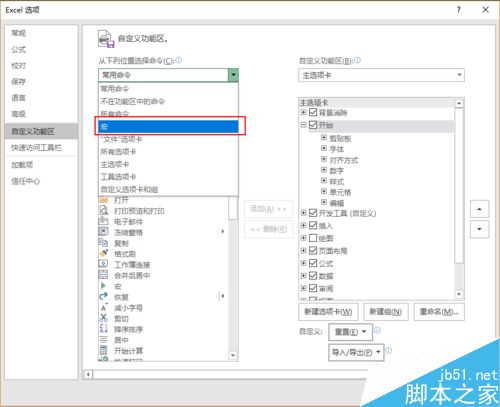500x407 pixels.
Task: Open the 快速访问工具栏 options category
Action: 41,148
